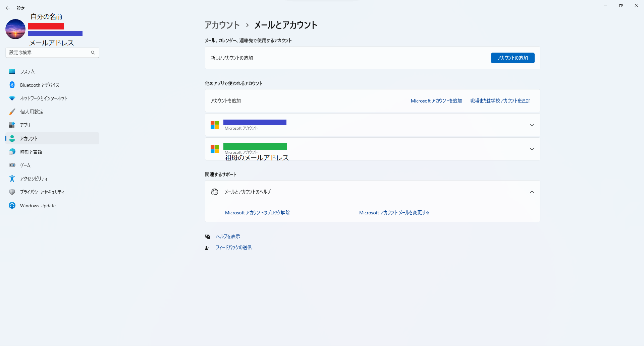The image size is (644, 346).
Task: Restore down the Settings window
Action: [621, 5]
